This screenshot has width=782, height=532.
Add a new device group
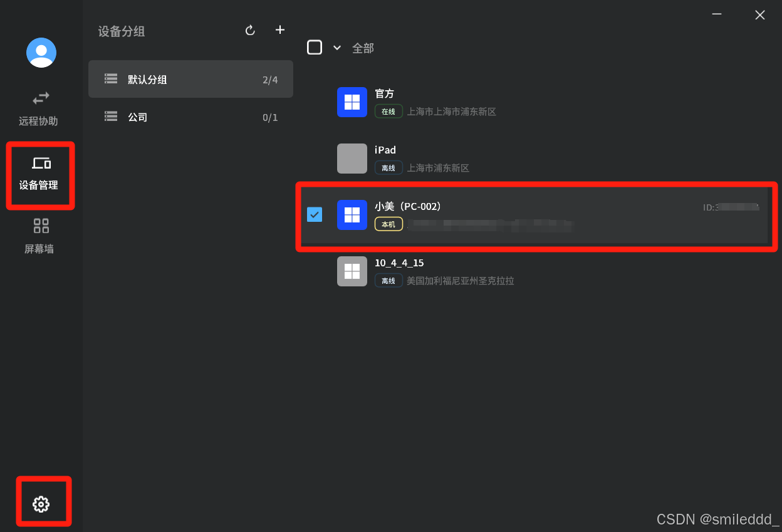[280, 29]
